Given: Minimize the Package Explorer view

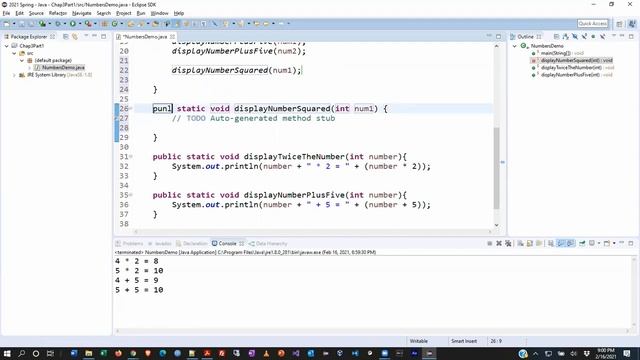Looking at the screenshot, I should tap(94, 36).
